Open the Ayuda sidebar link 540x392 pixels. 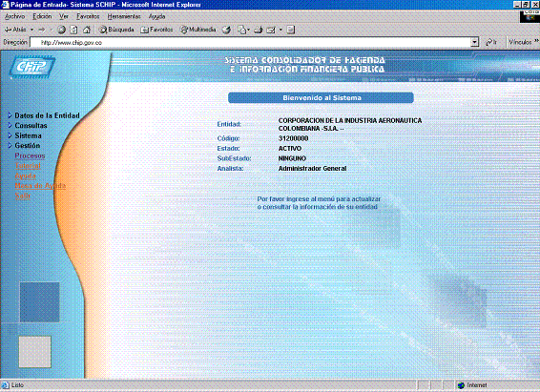pyautogui.click(x=25, y=175)
